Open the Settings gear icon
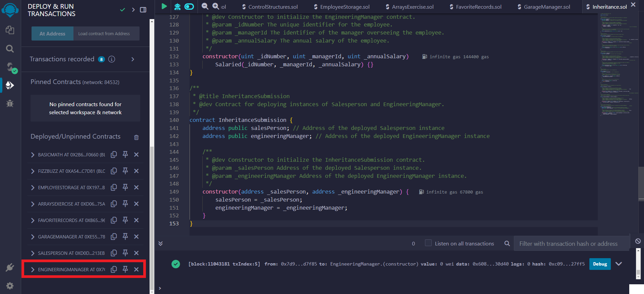This screenshot has width=644, height=294. tap(10, 286)
